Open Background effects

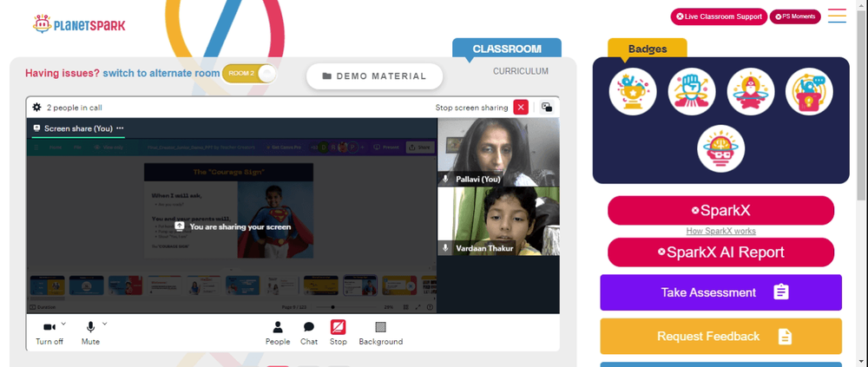click(381, 332)
